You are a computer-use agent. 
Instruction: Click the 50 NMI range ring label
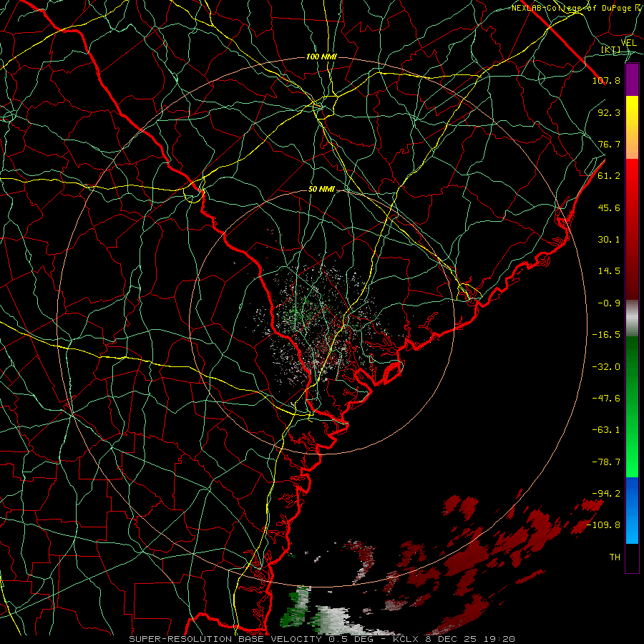point(321,190)
